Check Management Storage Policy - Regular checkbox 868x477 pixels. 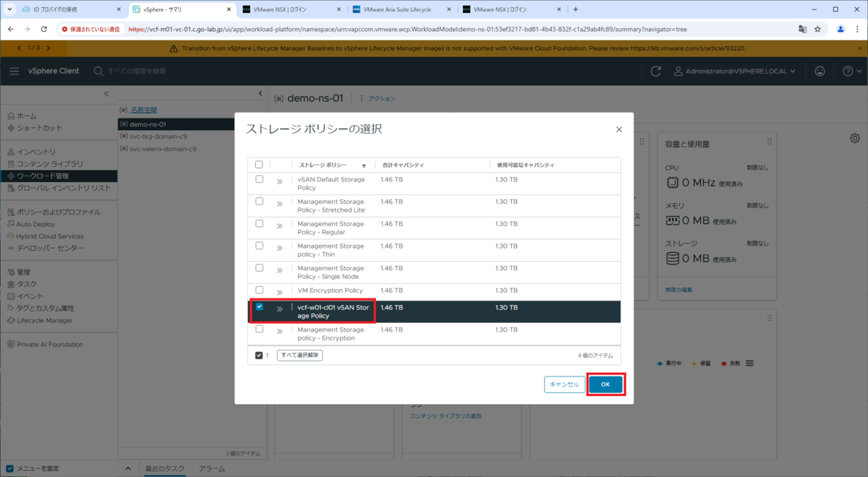click(x=259, y=224)
